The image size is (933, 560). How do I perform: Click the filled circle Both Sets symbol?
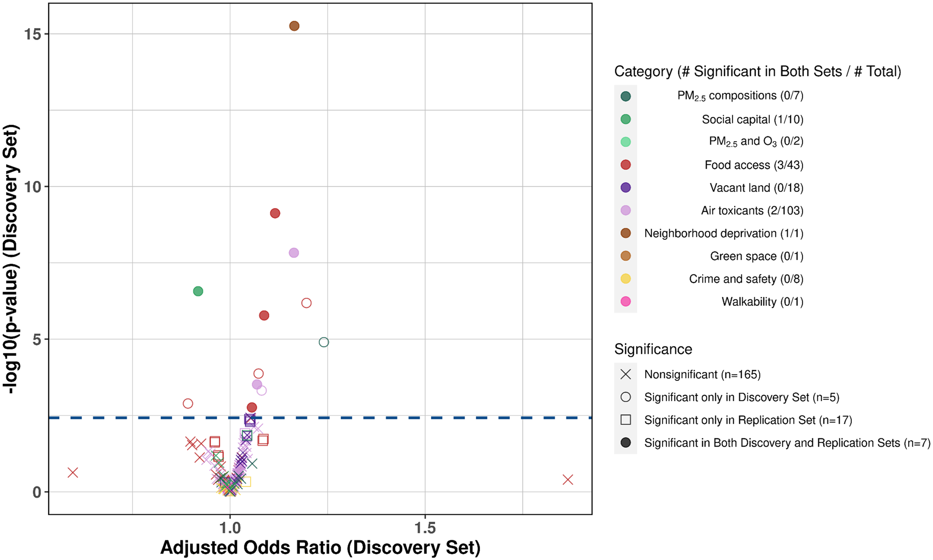pyautogui.click(x=626, y=443)
